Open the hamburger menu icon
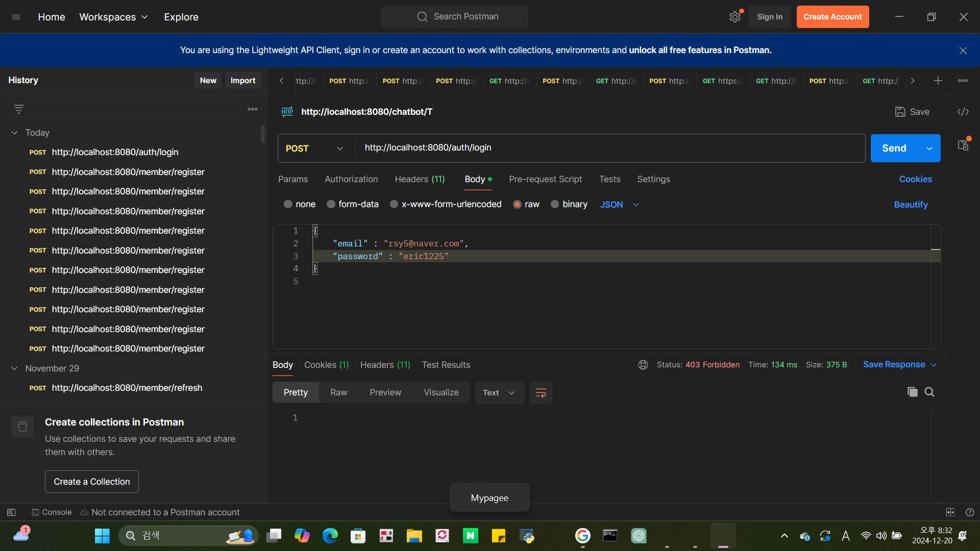The width and height of the screenshot is (980, 551). click(x=16, y=17)
